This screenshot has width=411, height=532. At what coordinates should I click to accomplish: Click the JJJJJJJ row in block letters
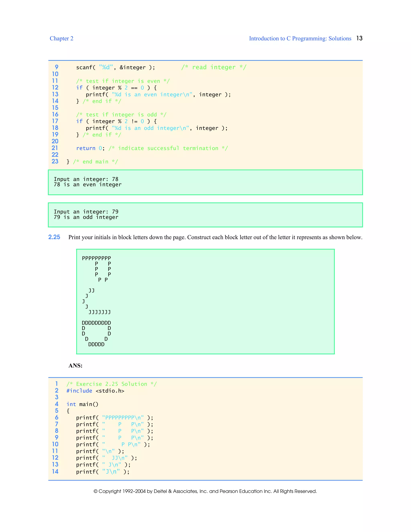tap(99, 312)
